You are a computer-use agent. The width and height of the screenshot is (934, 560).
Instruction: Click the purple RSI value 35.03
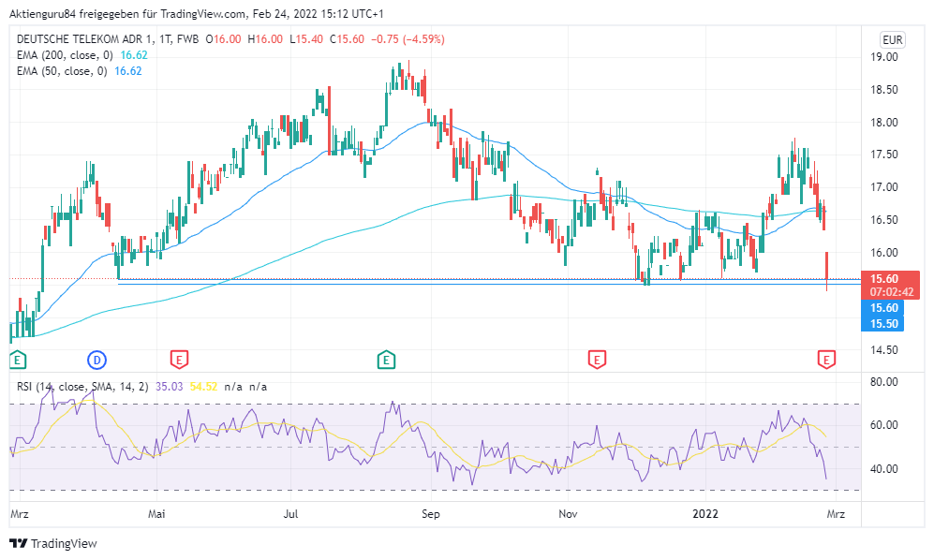click(x=170, y=387)
